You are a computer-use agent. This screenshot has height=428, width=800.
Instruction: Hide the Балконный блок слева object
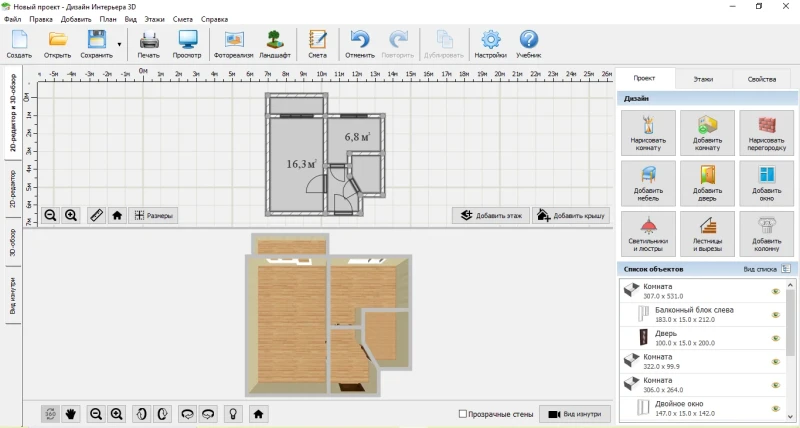click(776, 315)
